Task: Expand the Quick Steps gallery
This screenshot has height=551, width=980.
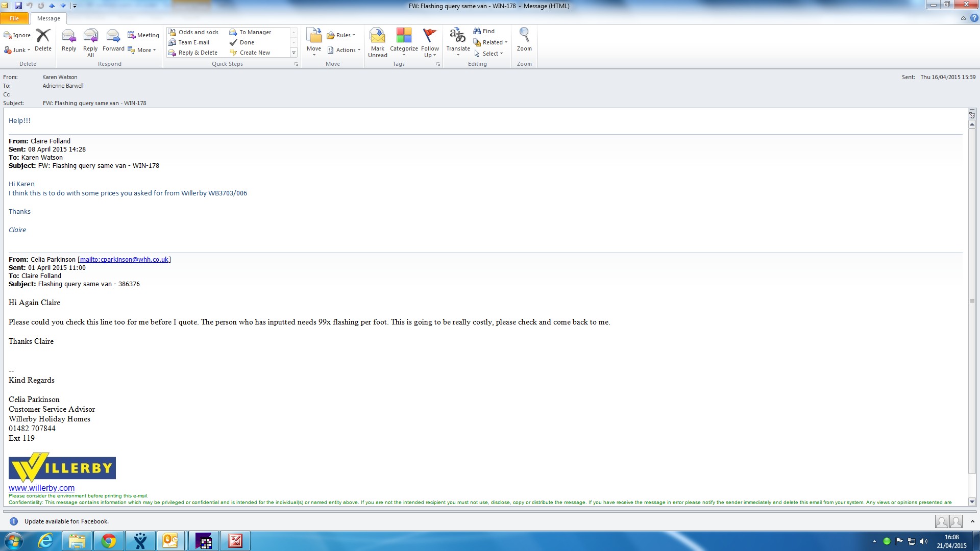Action: coord(293,53)
